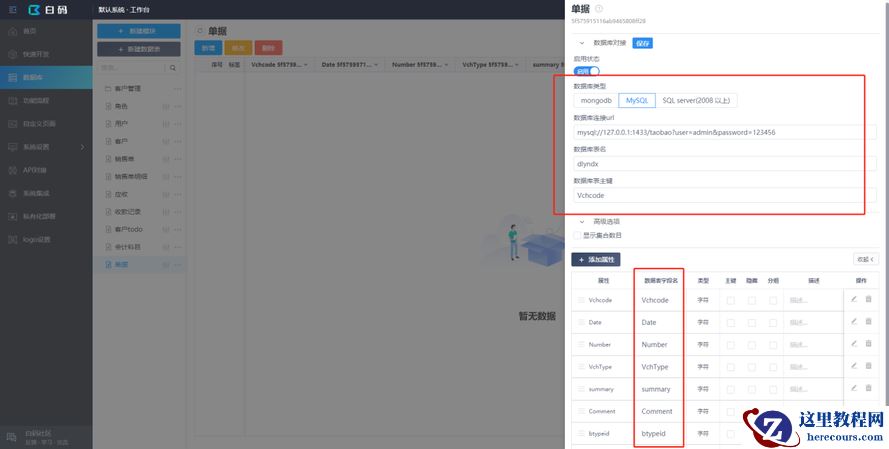889x449 pixels.
Task: Open the more-options dots for 单据 table
Action: (x=177, y=265)
